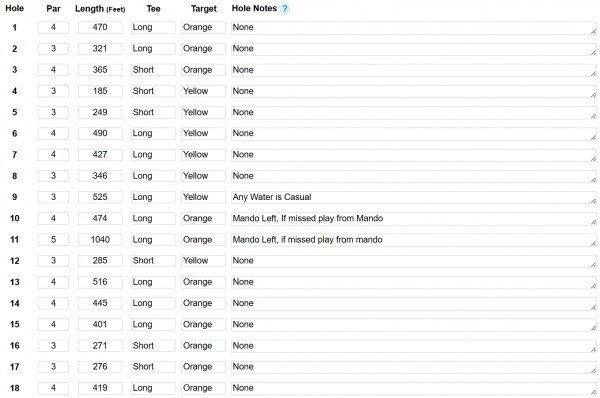Click the Length field for hole 6

pyautogui.click(x=100, y=134)
